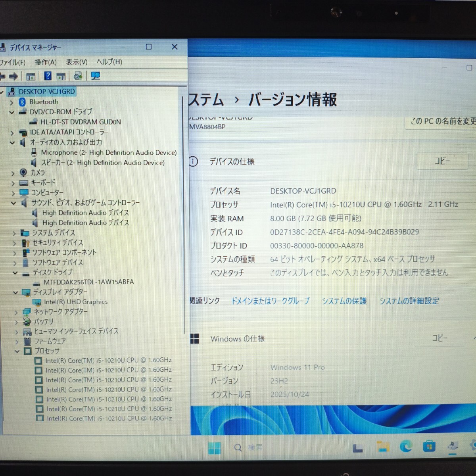Click Device Manager vertical scrollbar
The image size is (476, 476).
(184, 214)
